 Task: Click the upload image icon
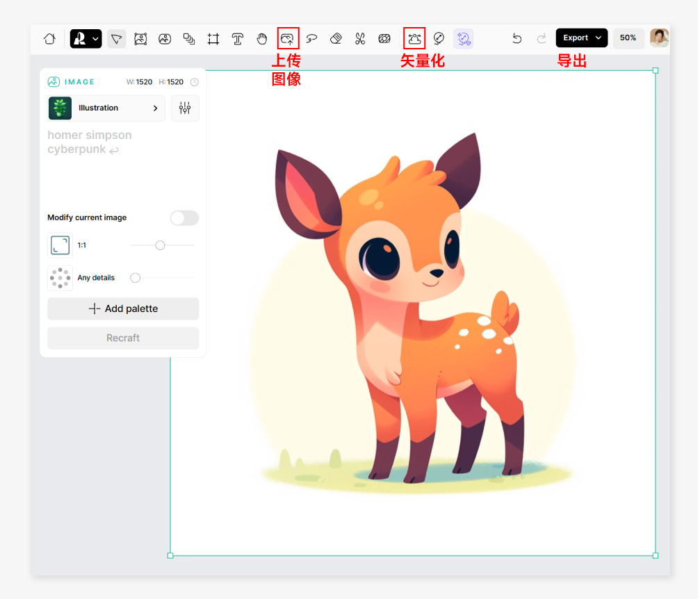point(288,39)
